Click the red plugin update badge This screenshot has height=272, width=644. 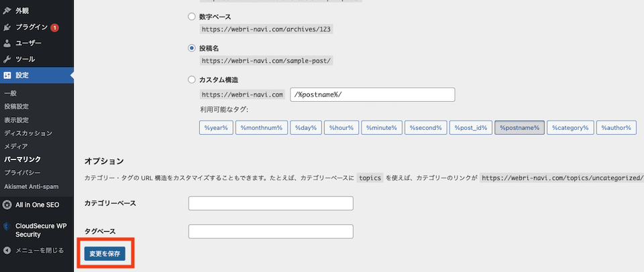[x=54, y=28]
